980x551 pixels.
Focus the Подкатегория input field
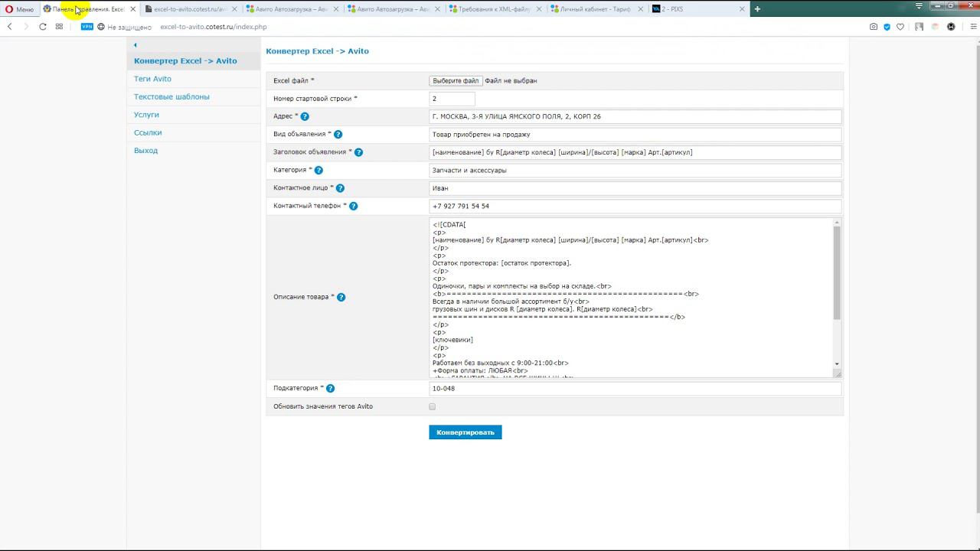click(x=635, y=389)
